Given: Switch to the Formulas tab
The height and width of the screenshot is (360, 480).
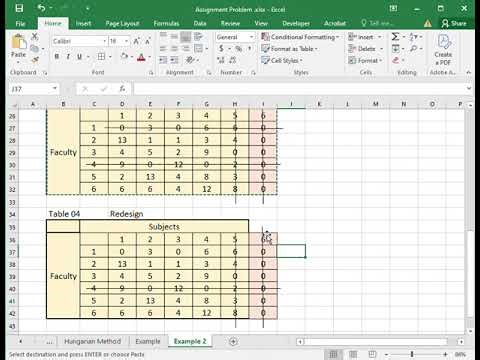Looking at the screenshot, I should tap(166, 23).
